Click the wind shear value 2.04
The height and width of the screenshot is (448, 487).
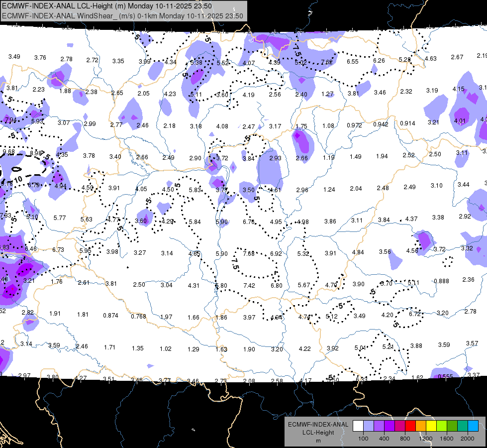(x=356, y=188)
